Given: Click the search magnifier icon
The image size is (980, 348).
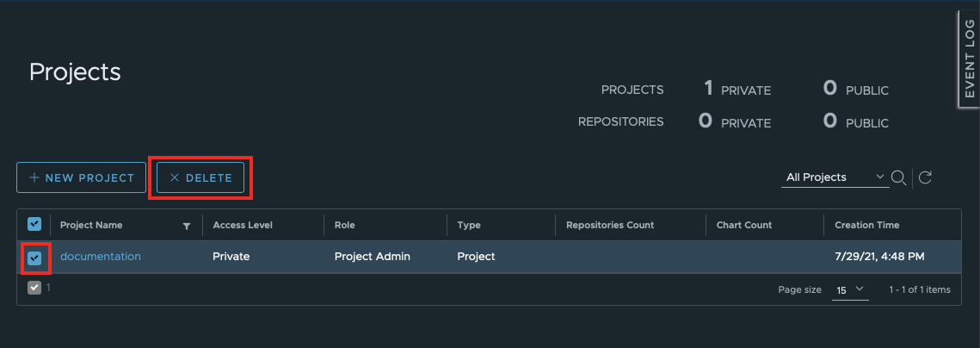Looking at the screenshot, I should coord(899,177).
